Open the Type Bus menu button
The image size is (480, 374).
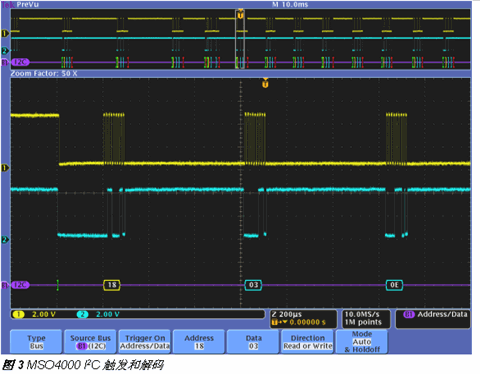36,342
